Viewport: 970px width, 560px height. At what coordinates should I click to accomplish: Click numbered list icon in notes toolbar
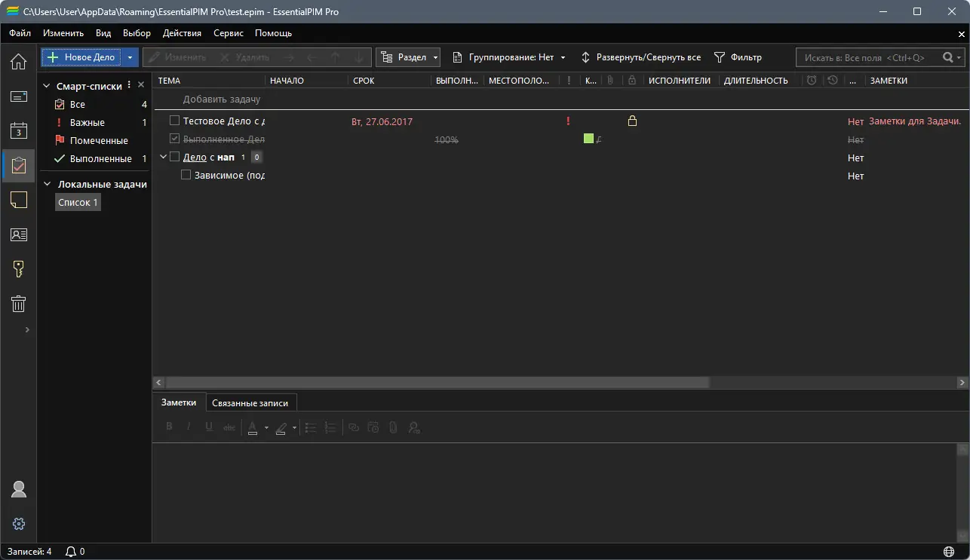coord(330,427)
